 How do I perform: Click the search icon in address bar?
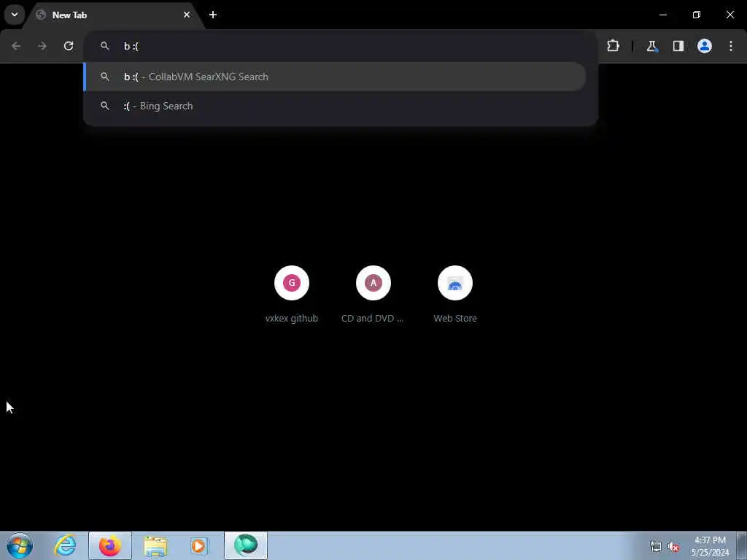click(105, 46)
